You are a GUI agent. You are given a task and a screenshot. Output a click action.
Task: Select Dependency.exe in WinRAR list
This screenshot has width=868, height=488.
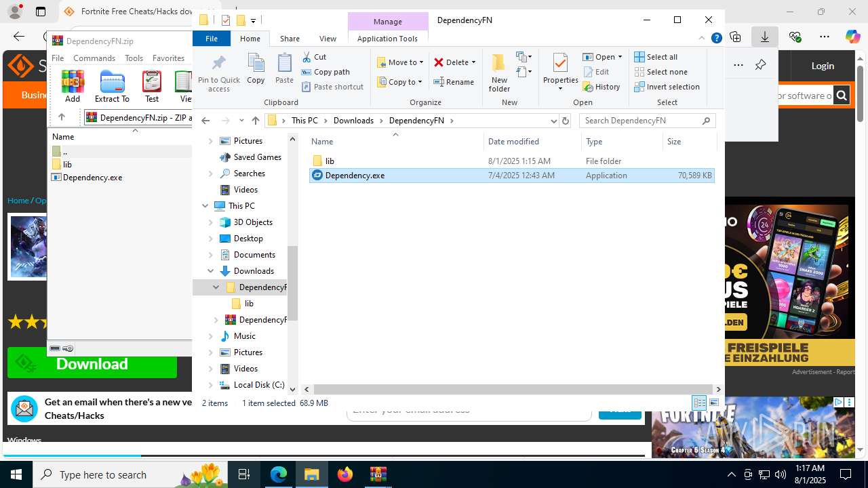[x=92, y=178]
